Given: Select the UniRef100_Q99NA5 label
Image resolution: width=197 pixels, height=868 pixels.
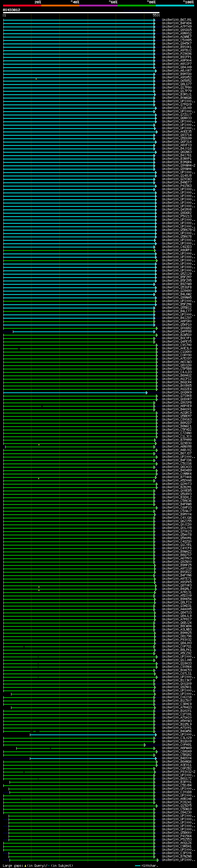Looking at the screenshot, I should [x=177, y=297].
